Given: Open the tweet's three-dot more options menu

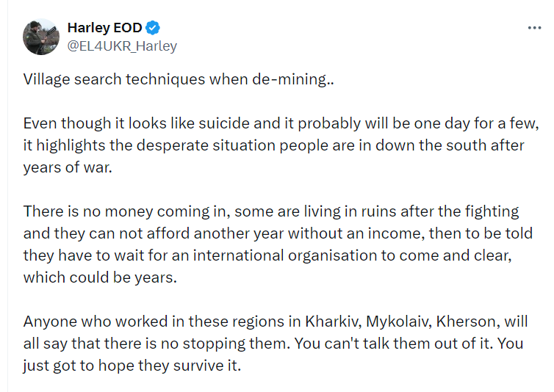Looking at the screenshot, I should pos(534,28).
